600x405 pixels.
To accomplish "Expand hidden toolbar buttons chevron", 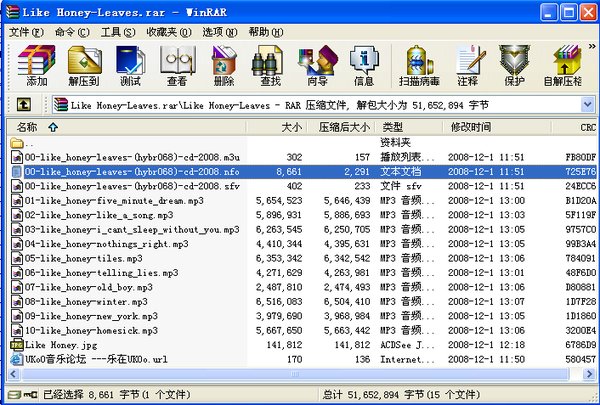I will click(592, 46).
